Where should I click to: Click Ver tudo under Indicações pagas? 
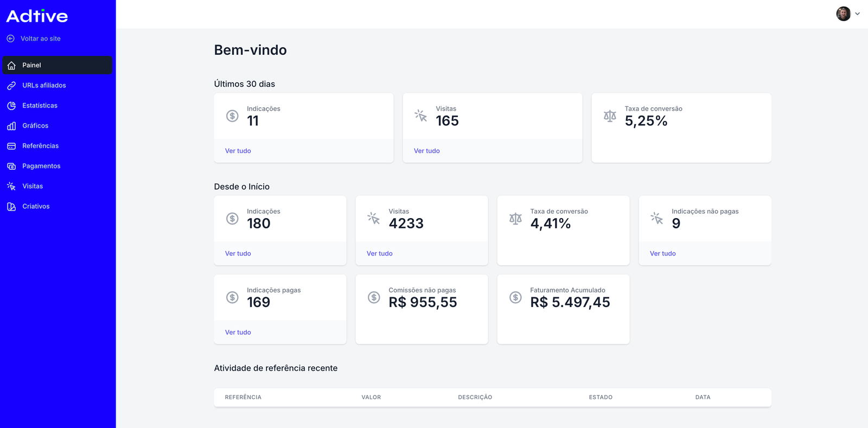coord(238,332)
